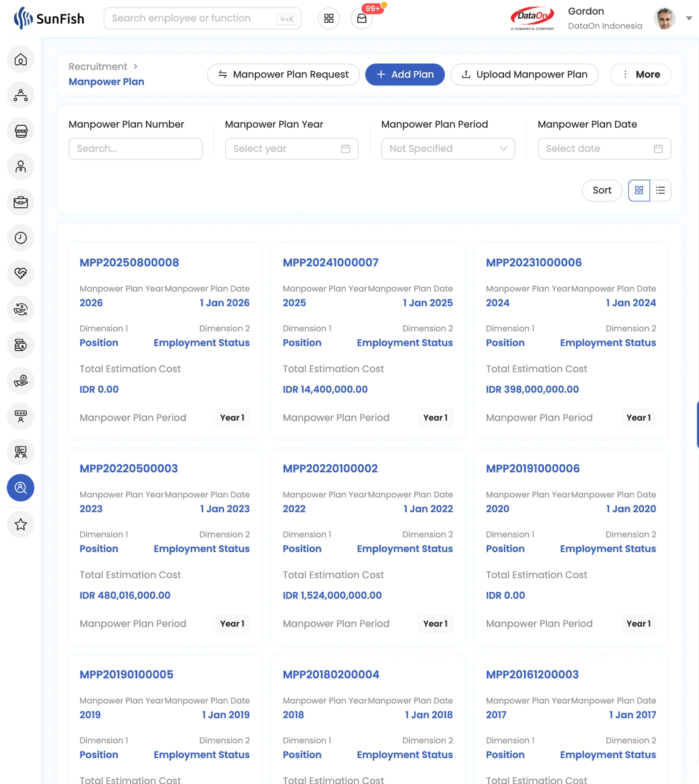The image size is (699, 784).
Task: Open plan MPP20220500003
Action: point(129,469)
